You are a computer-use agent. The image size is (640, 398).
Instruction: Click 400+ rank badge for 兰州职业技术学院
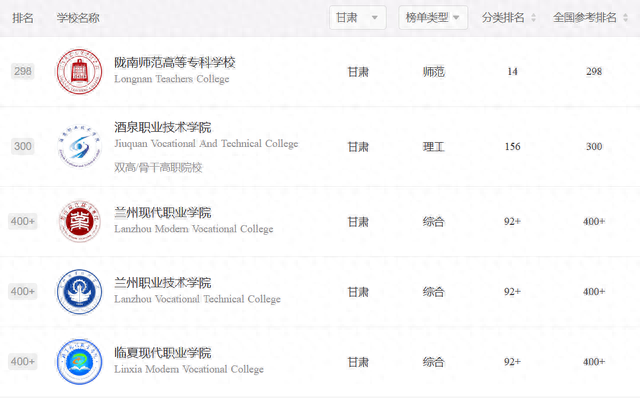pyautogui.click(x=22, y=291)
